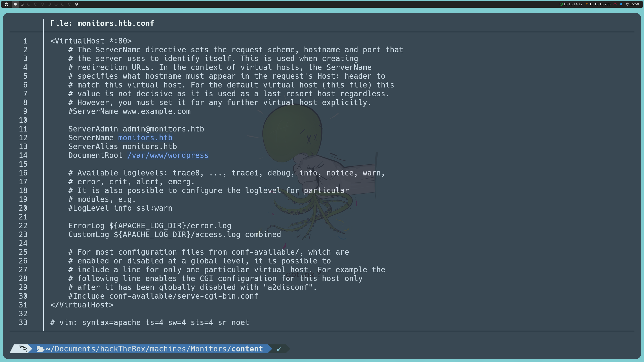Click the Kali dragon logo in prompt
Screen dimensions: 644x362
click(x=23, y=349)
